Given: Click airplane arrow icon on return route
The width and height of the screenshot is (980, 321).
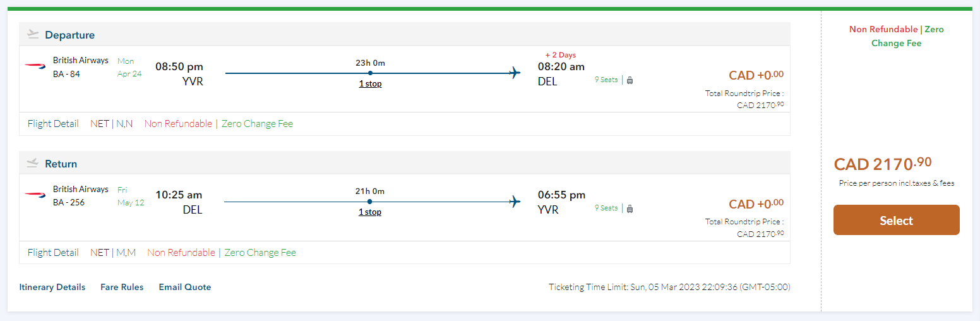Looking at the screenshot, I should coord(515,202).
